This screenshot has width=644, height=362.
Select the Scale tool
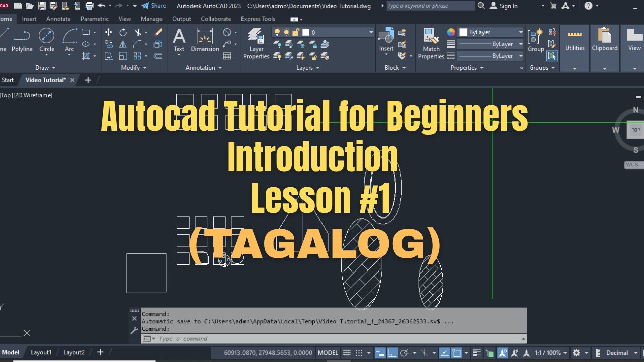[x=123, y=56]
